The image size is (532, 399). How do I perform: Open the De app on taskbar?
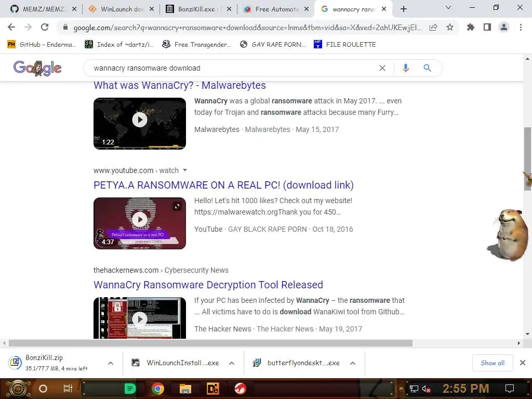213,389
